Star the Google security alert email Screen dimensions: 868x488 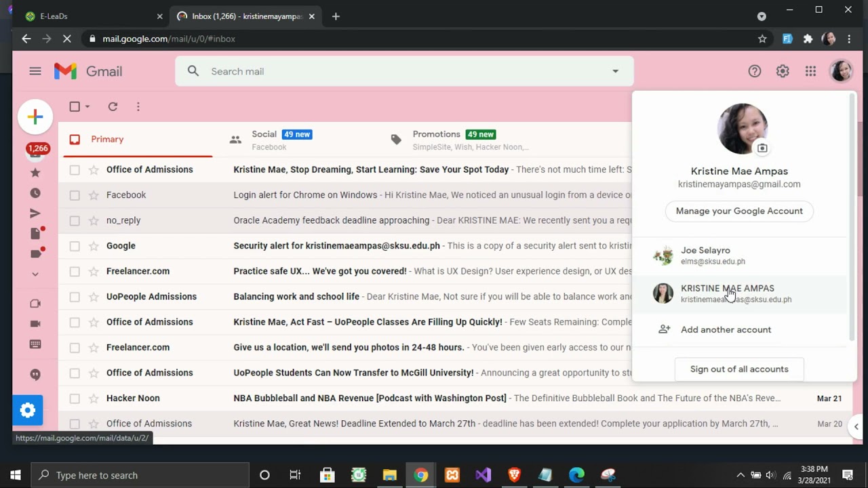pos(94,246)
